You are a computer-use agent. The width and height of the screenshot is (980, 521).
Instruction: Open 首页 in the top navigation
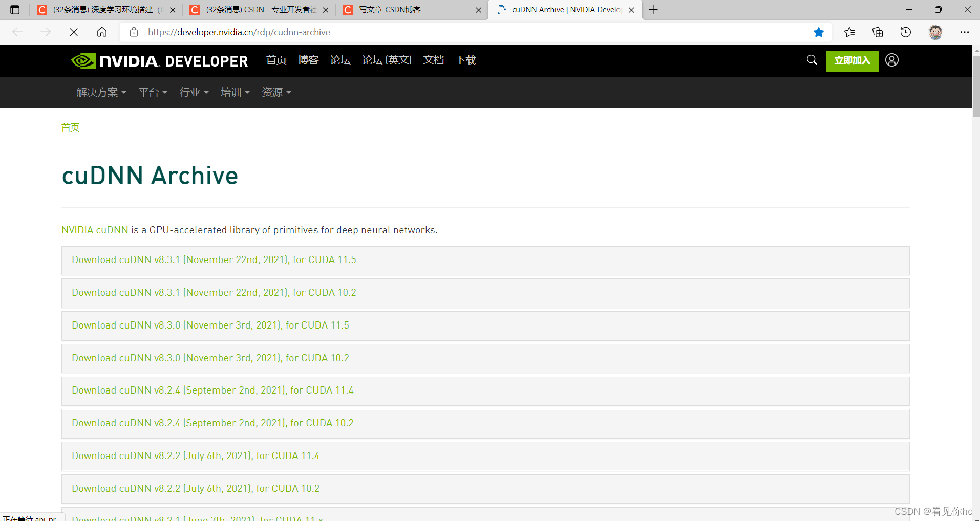[276, 60]
